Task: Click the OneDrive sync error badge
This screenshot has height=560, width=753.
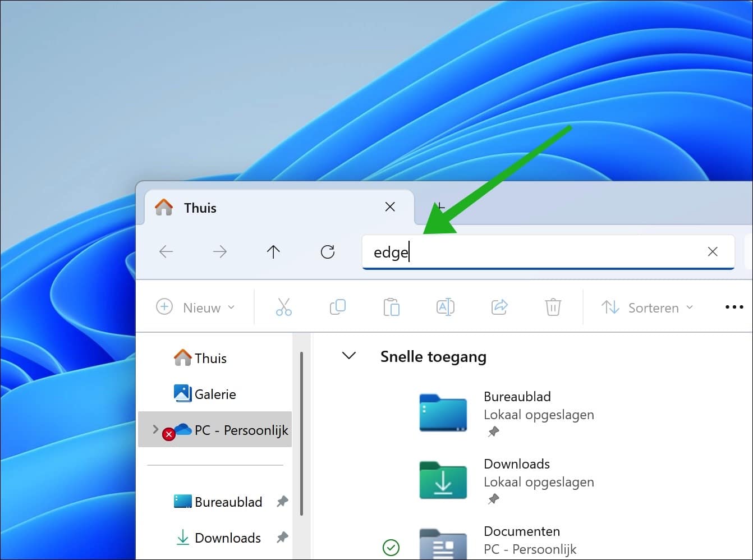Action: [170, 434]
